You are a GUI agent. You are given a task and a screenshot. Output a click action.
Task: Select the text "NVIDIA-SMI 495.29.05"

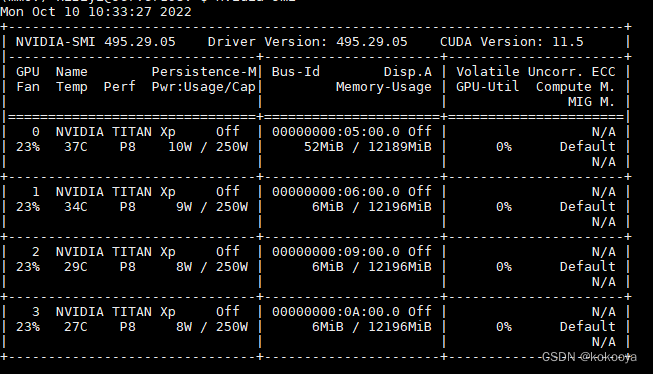coord(96,42)
